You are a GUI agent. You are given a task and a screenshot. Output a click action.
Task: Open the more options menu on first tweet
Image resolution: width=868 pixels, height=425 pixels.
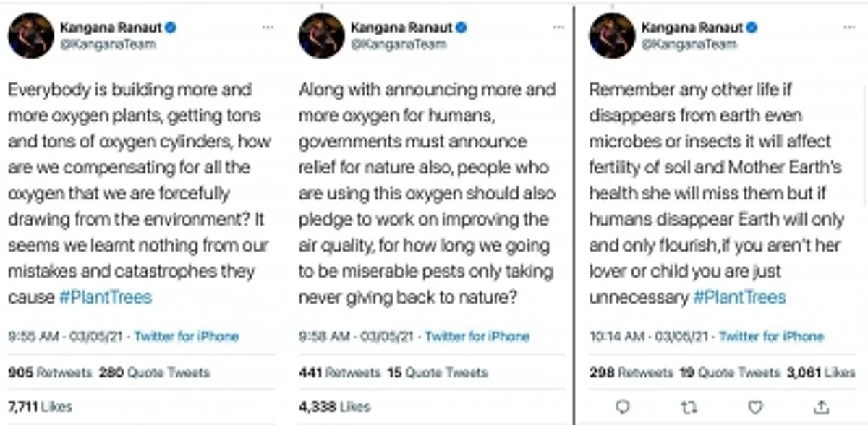pyautogui.click(x=268, y=27)
